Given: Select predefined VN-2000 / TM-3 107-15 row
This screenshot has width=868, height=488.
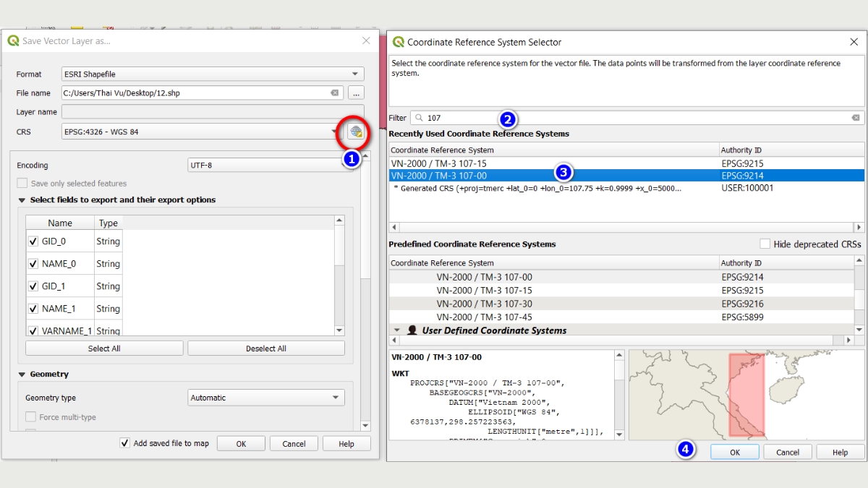Looking at the screenshot, I should coord(621,290).
